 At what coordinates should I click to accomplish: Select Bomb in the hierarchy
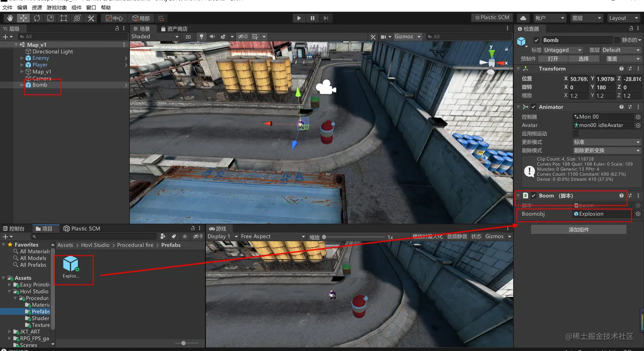pos(40,85)
